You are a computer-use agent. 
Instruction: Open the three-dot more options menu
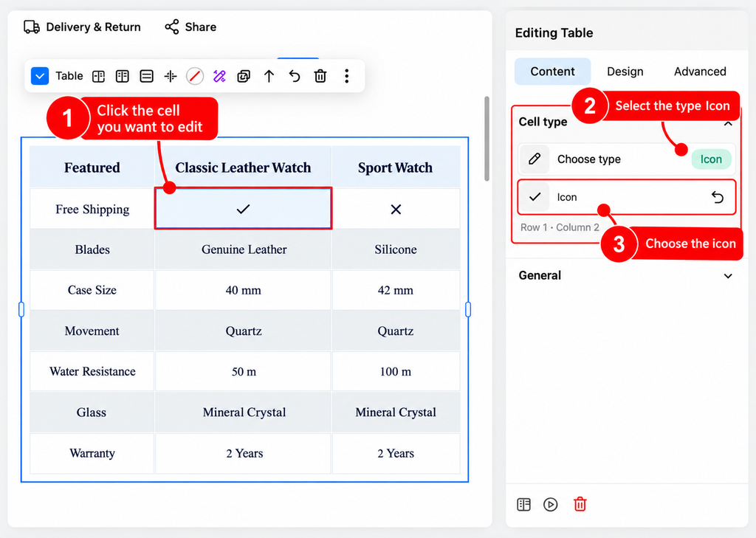click(347, 76)
